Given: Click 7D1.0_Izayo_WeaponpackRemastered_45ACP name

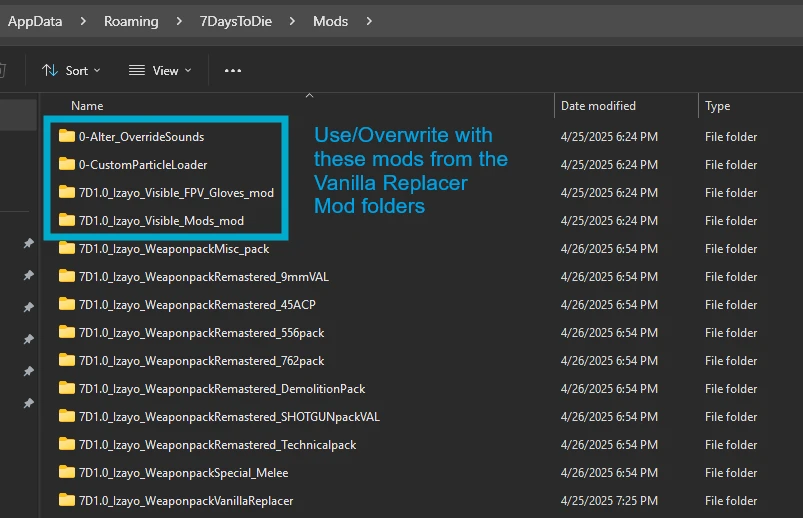Looking at the screenshot, I should click(197, 305).
